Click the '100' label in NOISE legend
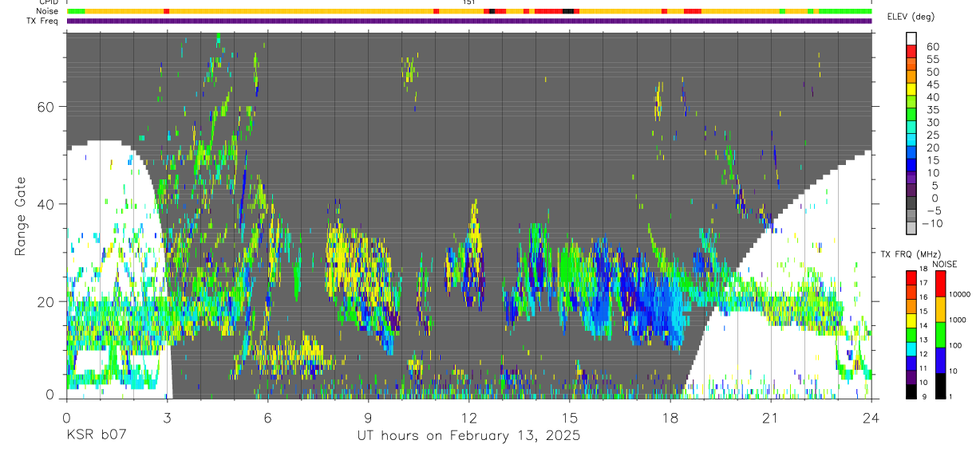 click(956, 346)
